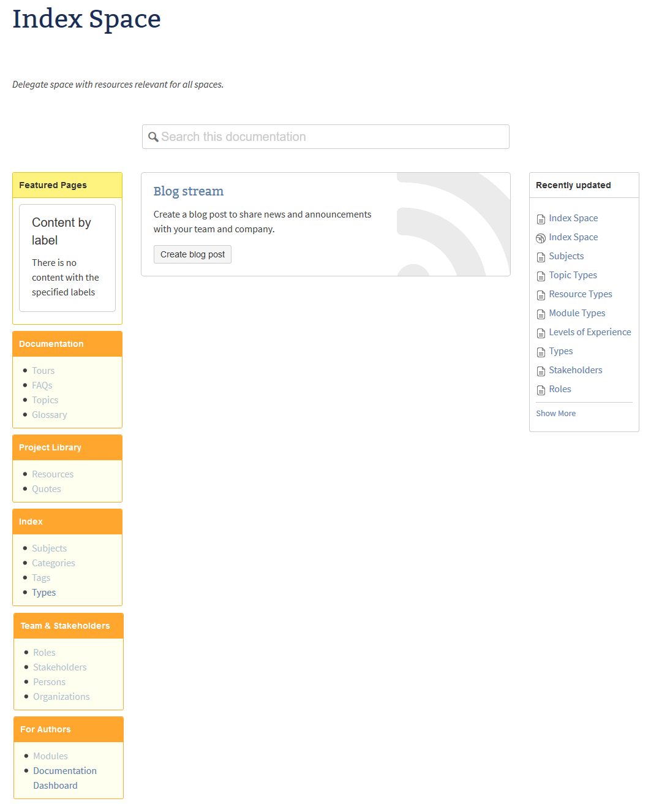Open Module Types from Recently updated
Viewport: 651px width, 812px height.
[x=576, y=313]
